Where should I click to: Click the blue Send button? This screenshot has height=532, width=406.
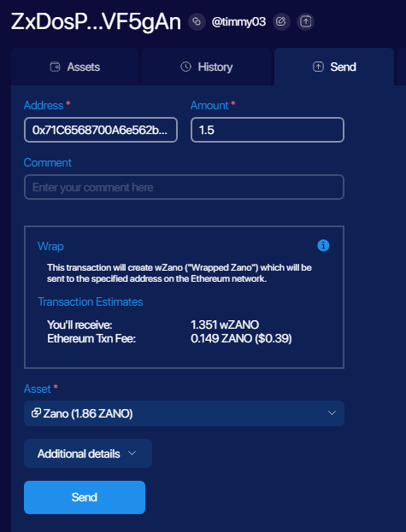(85, 497)
